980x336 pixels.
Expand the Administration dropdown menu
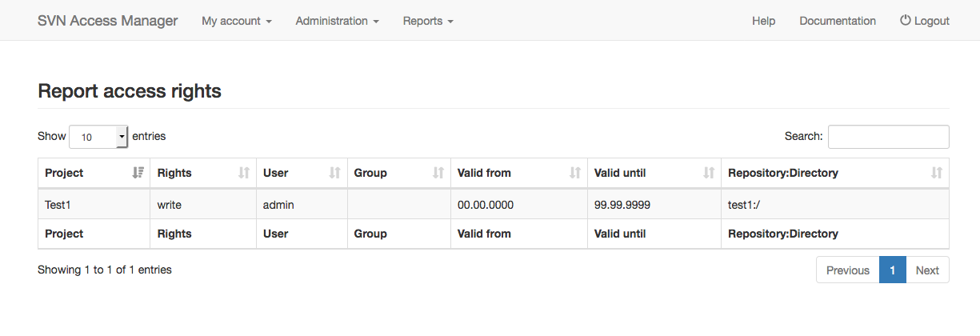[x=337, y=21]
